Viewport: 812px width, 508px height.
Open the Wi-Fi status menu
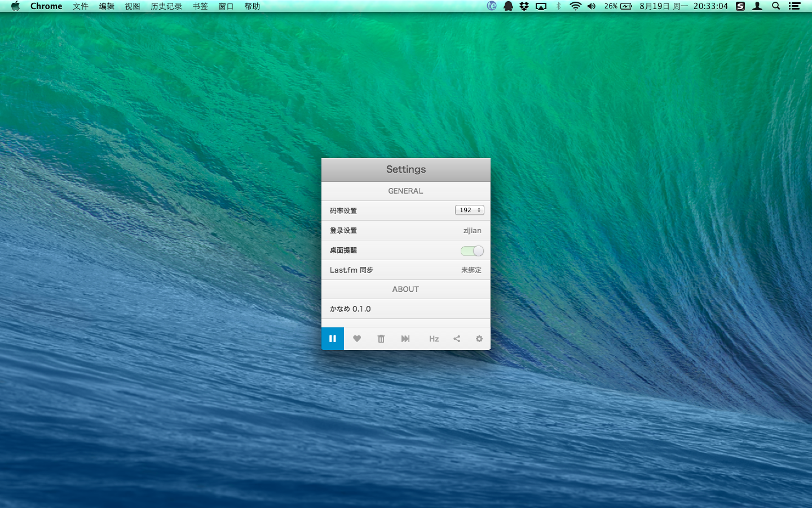(x=575, y=6)
